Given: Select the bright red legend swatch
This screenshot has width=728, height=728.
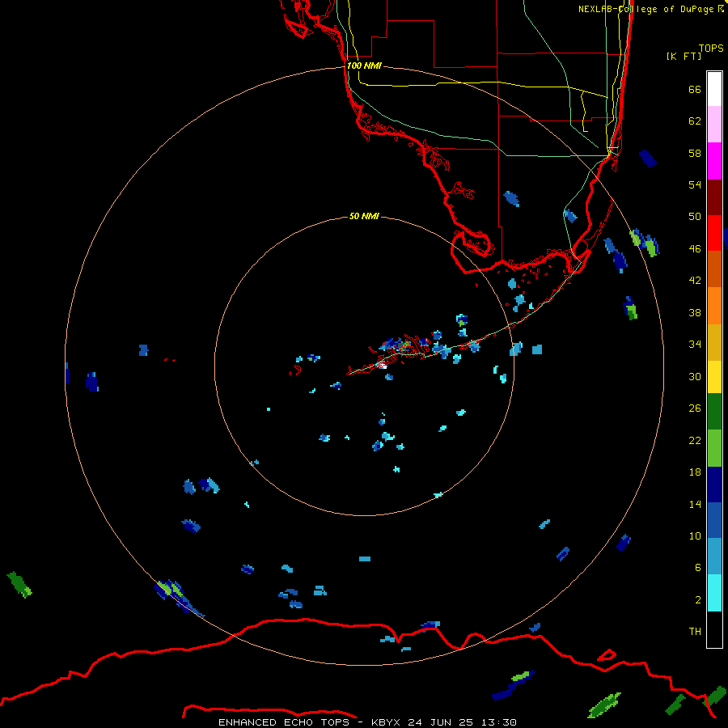Looking at the screenshot, I should 714,233.
